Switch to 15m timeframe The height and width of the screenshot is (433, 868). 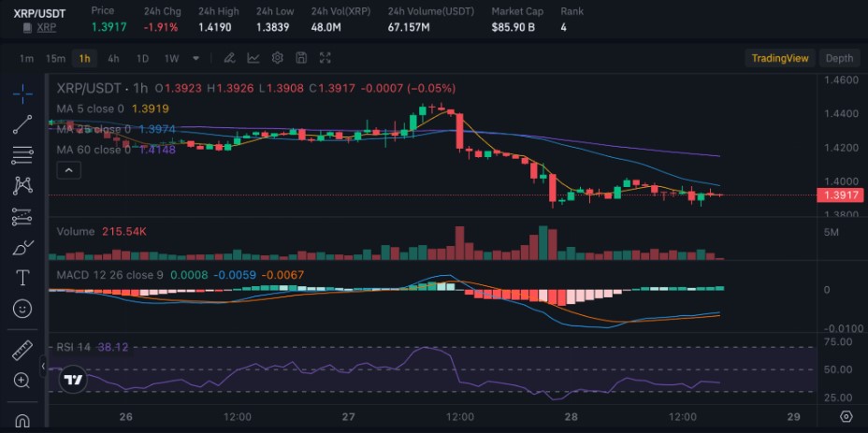(x=55, y=58)
